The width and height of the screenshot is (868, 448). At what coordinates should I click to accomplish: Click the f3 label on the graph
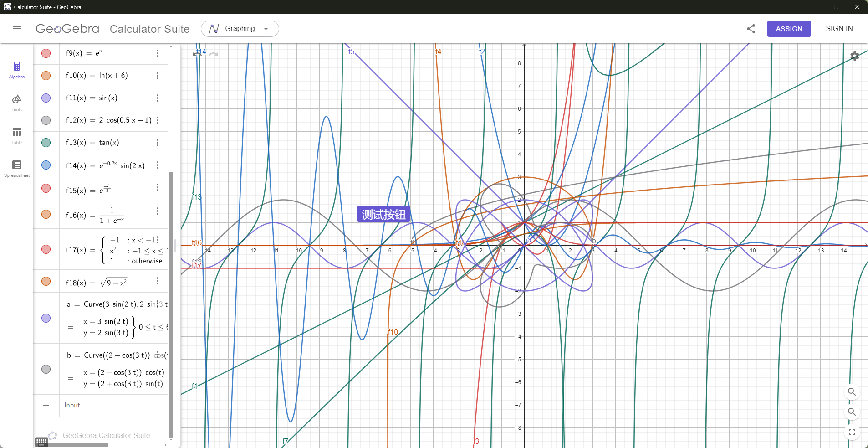point(476,441)
